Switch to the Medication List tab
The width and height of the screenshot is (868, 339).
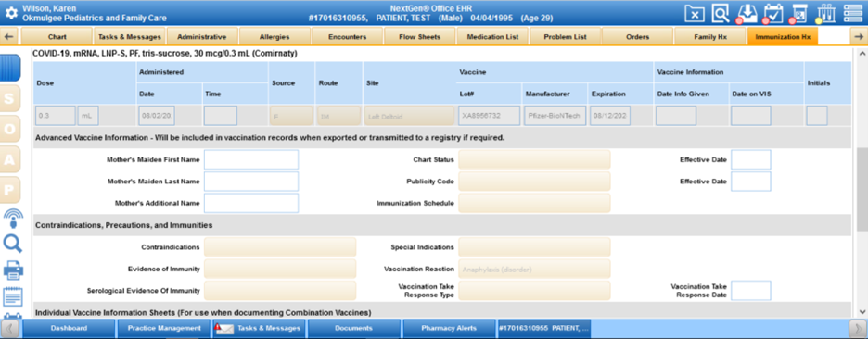[x=492, y=37]
